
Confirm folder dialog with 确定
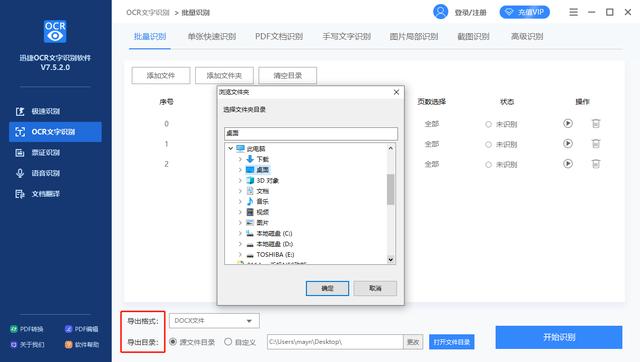[x=327, y=288]
